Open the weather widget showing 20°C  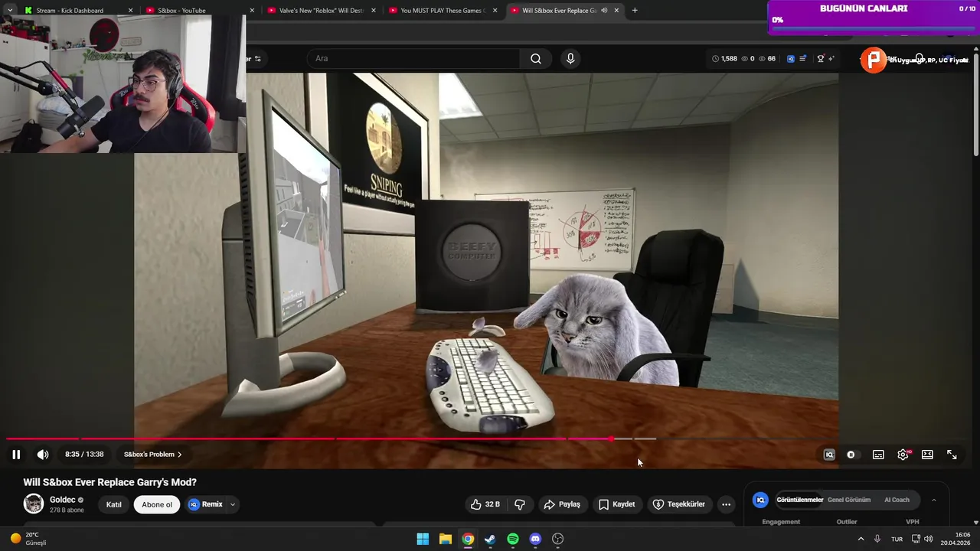coord(28,539)
